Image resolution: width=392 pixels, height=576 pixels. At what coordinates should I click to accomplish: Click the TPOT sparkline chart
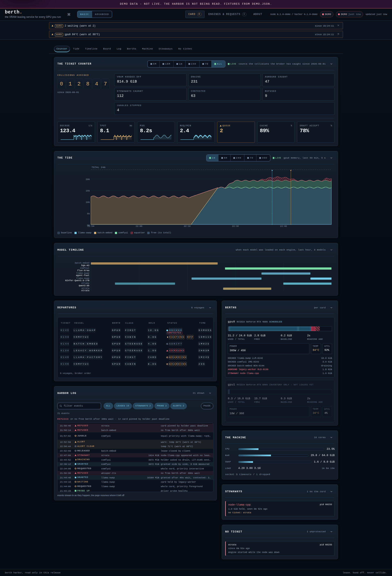116,137
